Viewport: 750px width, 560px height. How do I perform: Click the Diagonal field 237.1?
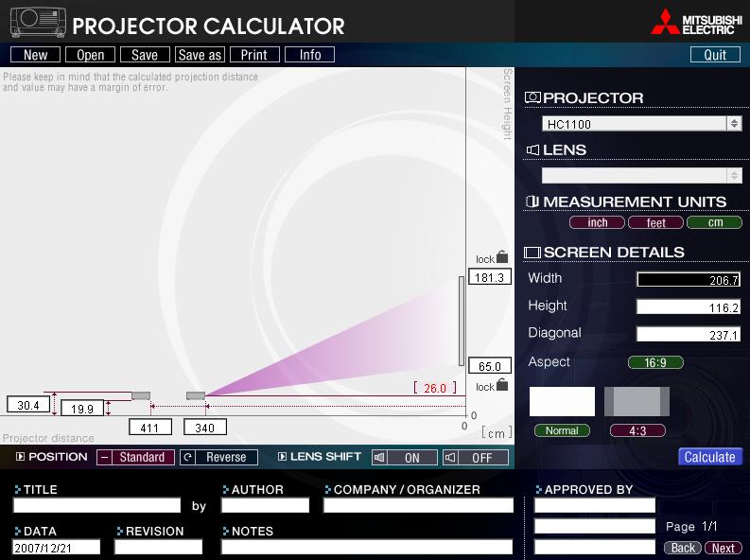[x=689, y=334]
